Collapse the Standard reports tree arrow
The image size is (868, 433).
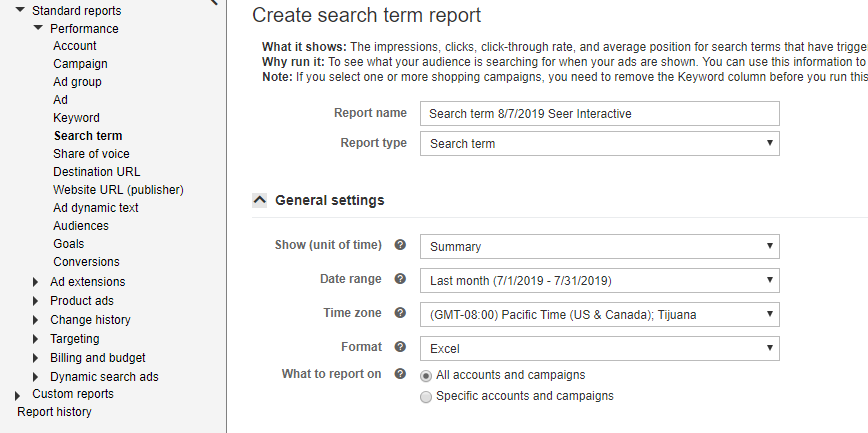(20, 9)
